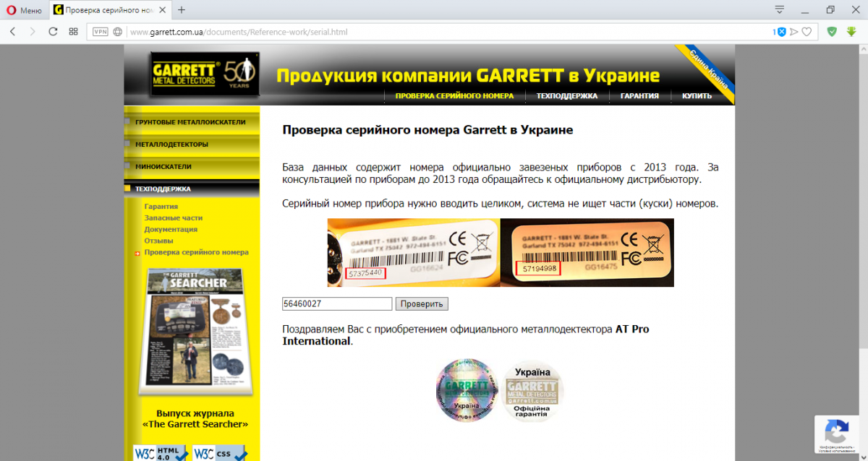Screen dimensions: 868x461
Task: Collapse ТЕХПОДДЕРЖКА sidebar section
Action: [192, 189]
